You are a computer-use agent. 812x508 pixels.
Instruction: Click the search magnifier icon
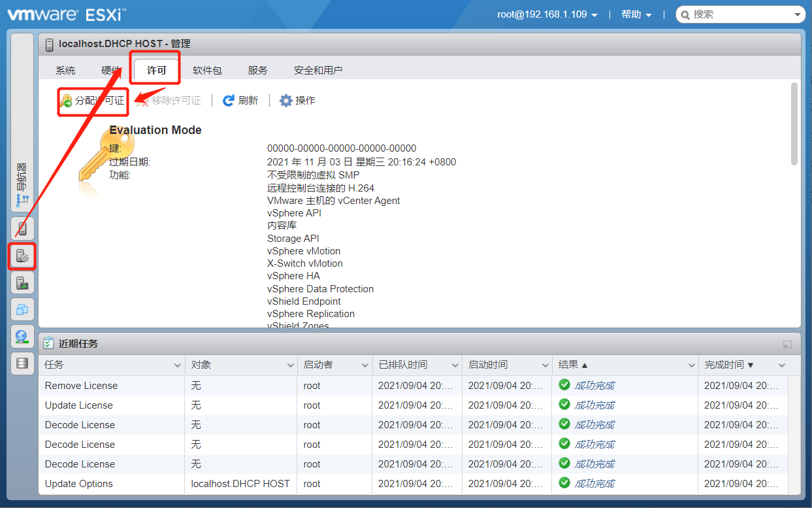[x=685, y=14]
